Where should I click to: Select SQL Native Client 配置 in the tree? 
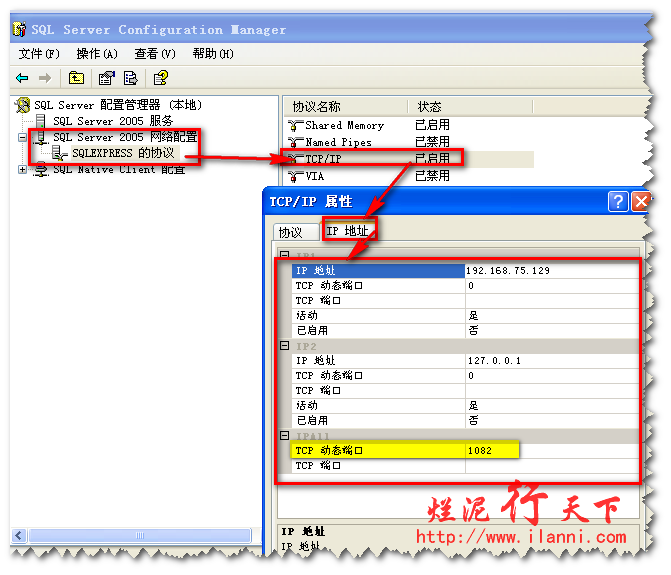pos(119,169)
